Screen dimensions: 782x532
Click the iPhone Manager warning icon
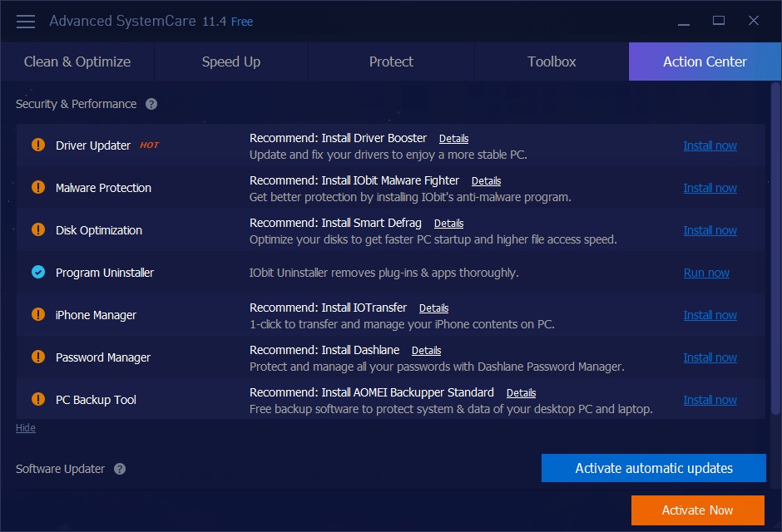click(38, 314)
